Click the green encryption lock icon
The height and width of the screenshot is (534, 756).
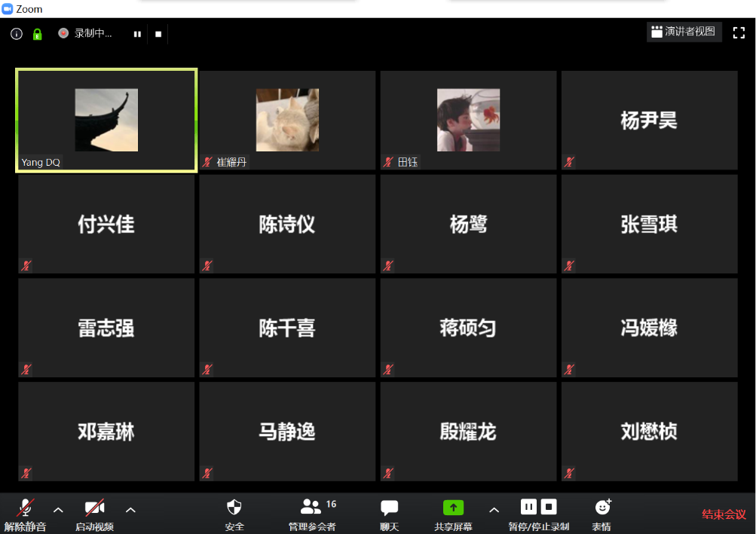(37, 34)
